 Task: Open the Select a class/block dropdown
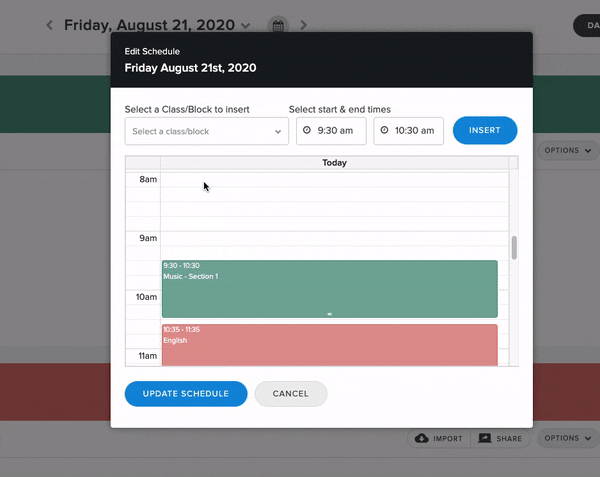click(x=207, y=131)
